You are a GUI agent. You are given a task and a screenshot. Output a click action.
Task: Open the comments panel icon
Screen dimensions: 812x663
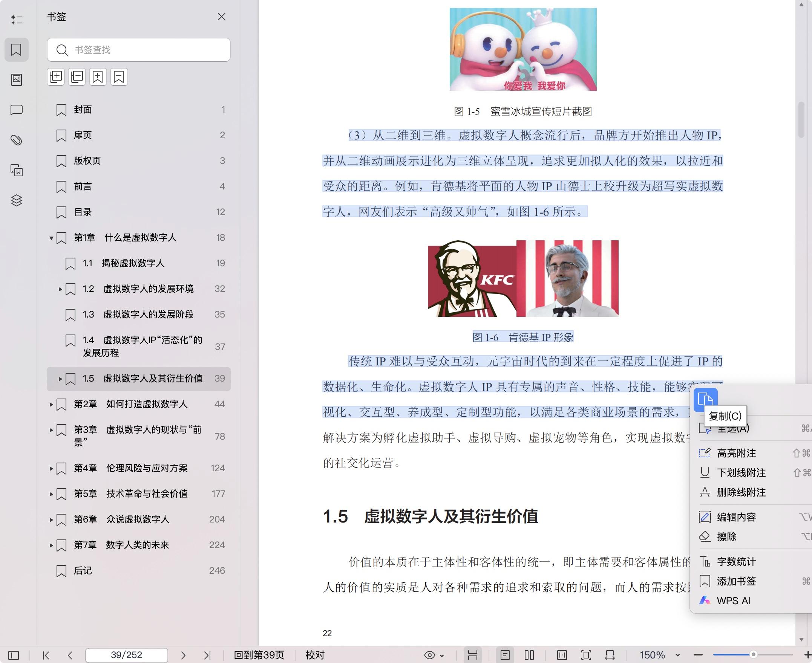[17, 110]
